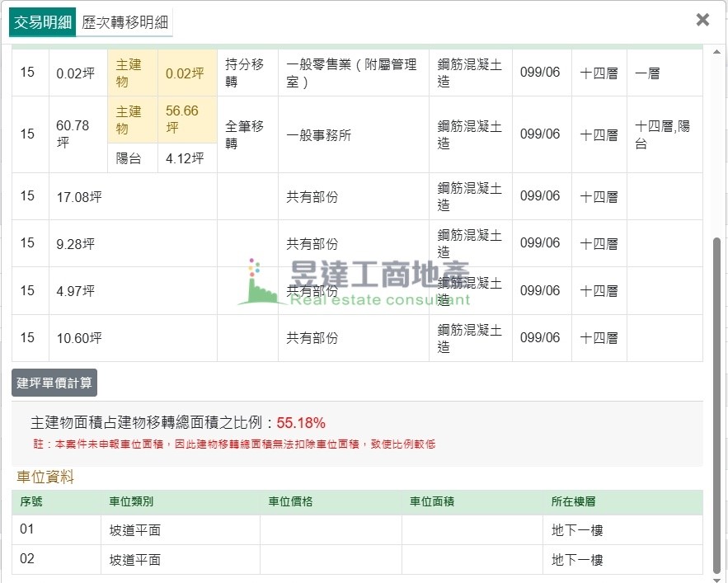This screenshot has width=728, height=583.
Task: Click the 車位資料 section heading
Action: 45,477
